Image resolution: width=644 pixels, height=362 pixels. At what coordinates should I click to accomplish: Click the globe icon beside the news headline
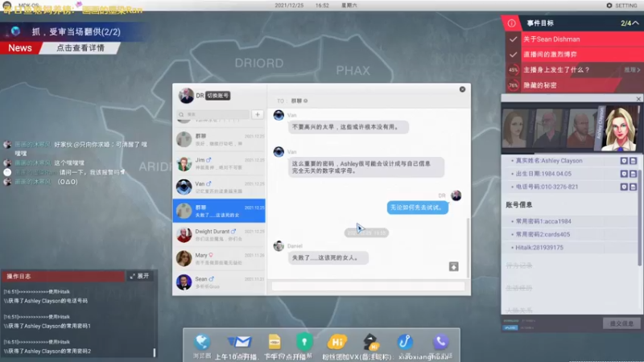pyautogui.click(x=15, y=31)
